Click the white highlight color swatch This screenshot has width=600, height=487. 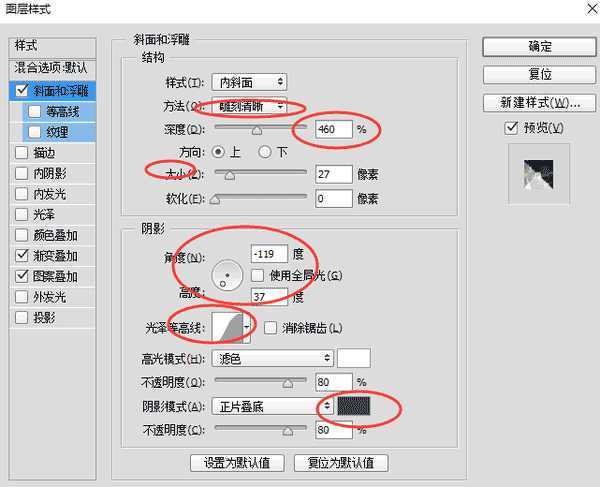point(354,358)
